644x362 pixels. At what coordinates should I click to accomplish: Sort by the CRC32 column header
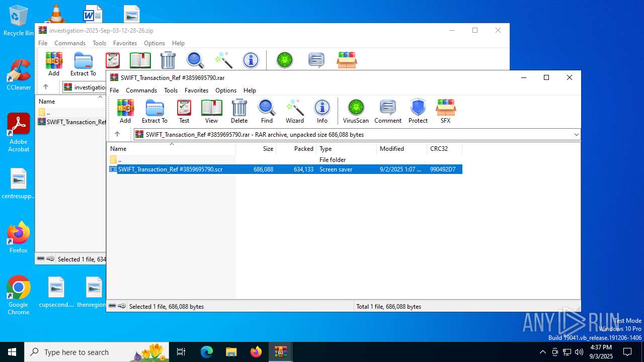(x=445, y=149)
